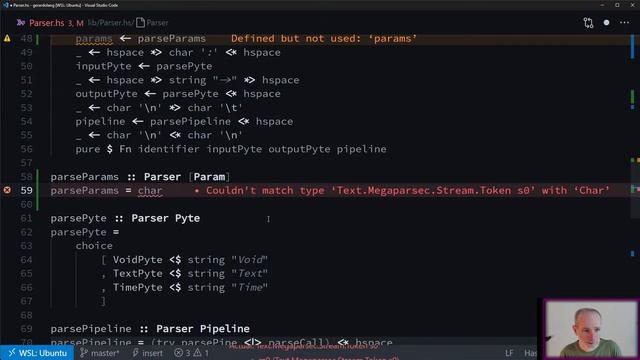The height and width of the screenshot is (360, 640).
Task: Click the vertical scrollbar overview ruler at right
Action: click(x=634, y=188)
